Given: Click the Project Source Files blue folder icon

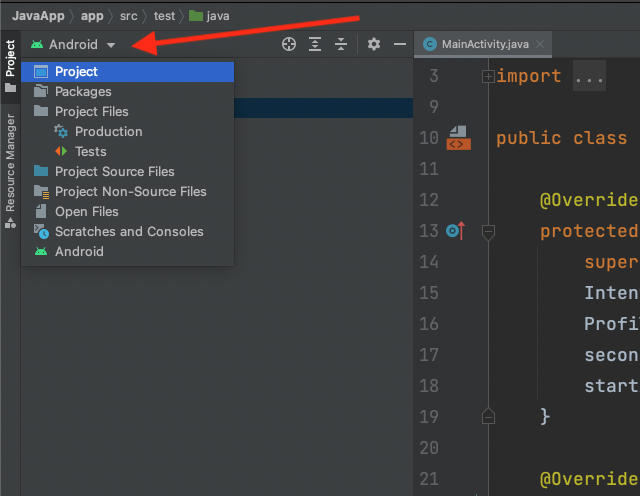Looking at the screenshot, I should pos(41,171).
